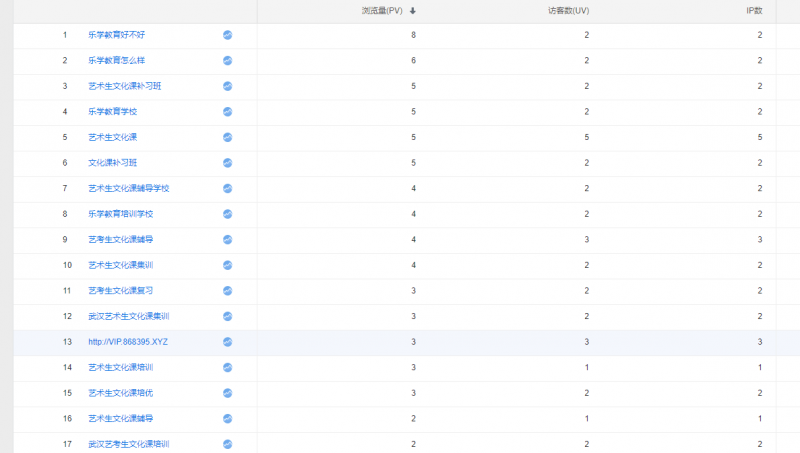Click PV value 8 in first row

(413, 35)
